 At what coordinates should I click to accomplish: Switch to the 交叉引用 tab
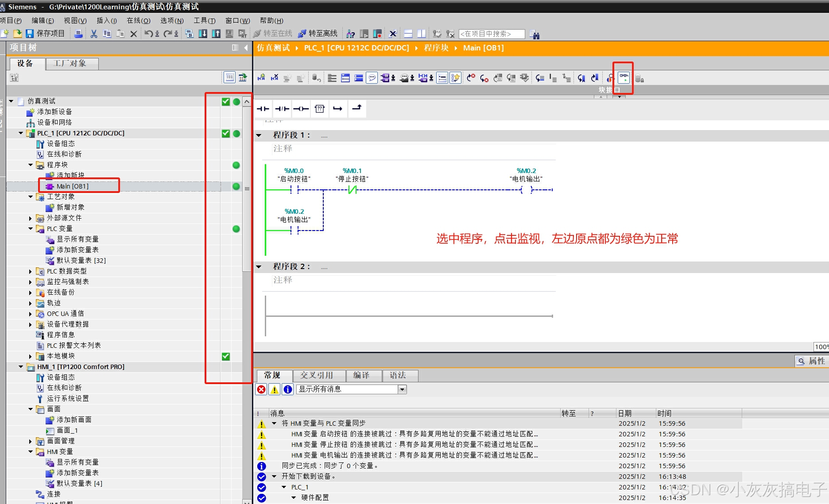319,376
